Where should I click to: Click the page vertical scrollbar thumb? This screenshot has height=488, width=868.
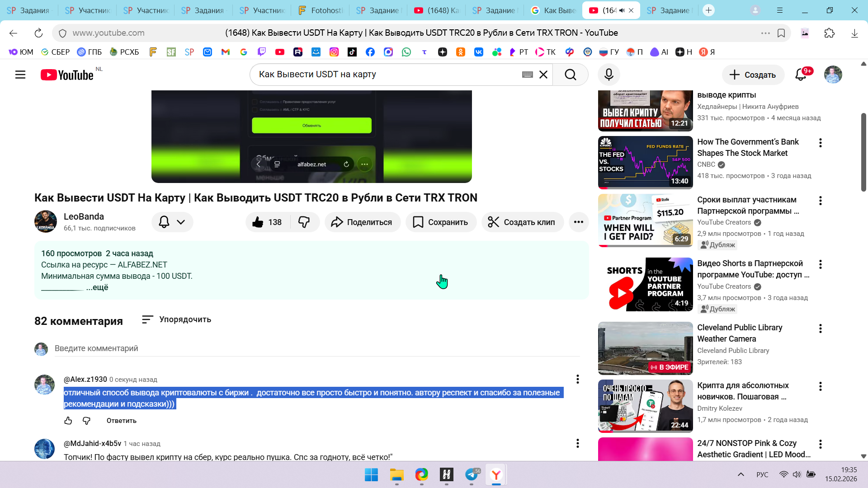[x=863, y=152]
